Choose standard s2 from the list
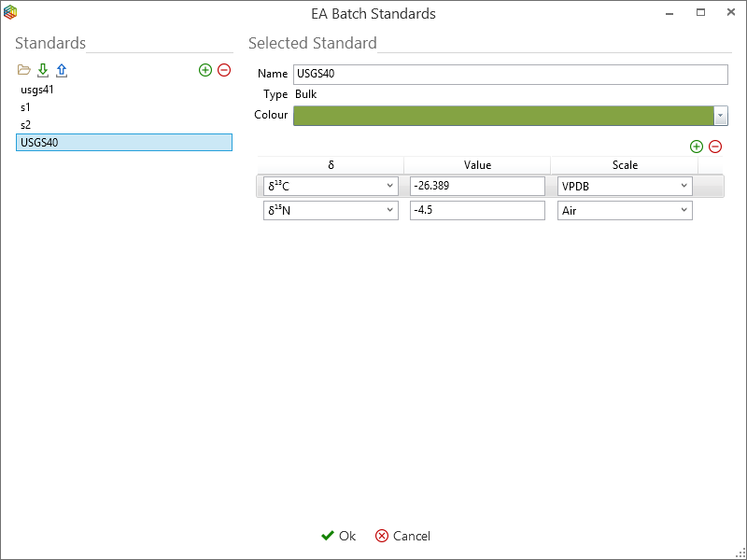Viewport: 747px width, 560px height. 26,124
